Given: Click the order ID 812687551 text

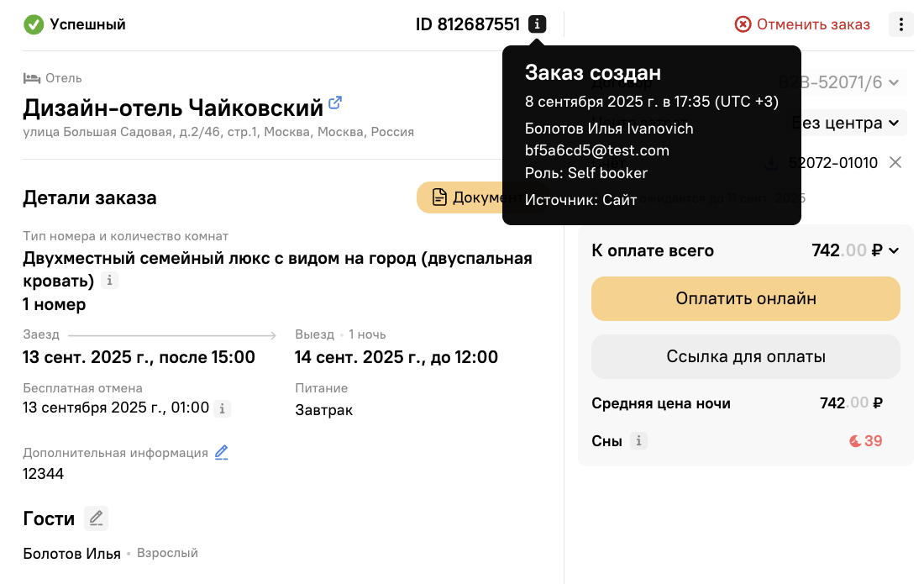Looking at the screenshot, I should point(468,24).
